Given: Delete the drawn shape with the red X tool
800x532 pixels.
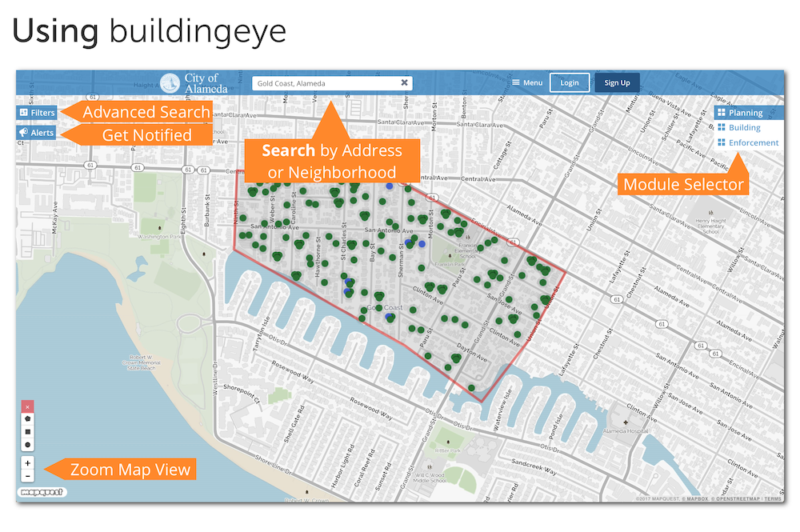Looking at the screenshot, I should coord(27,406).
